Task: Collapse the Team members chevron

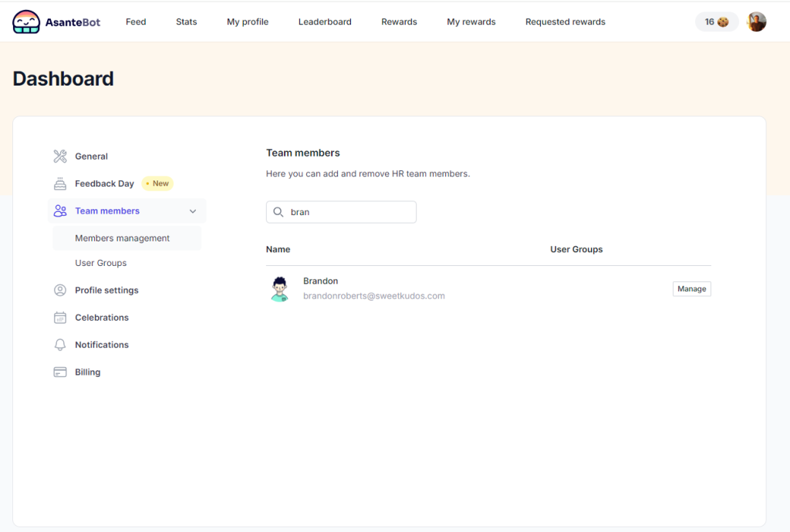Action: 193,211
